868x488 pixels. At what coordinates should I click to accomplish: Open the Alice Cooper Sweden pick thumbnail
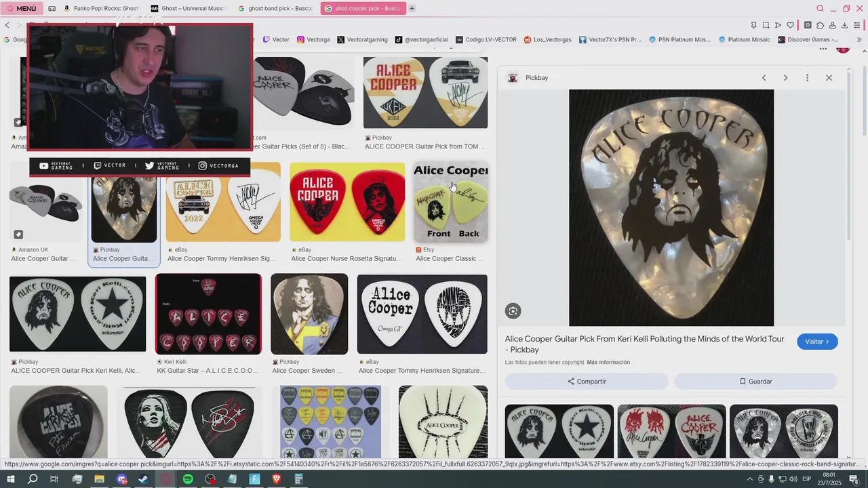point(309,314)
